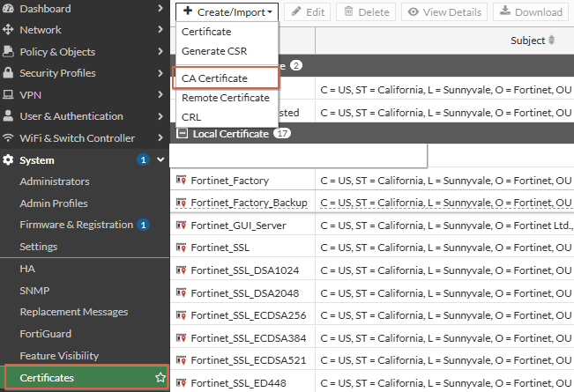Expand the Network menu chevron
Screen dimensions: 574x392
[160, 29]
